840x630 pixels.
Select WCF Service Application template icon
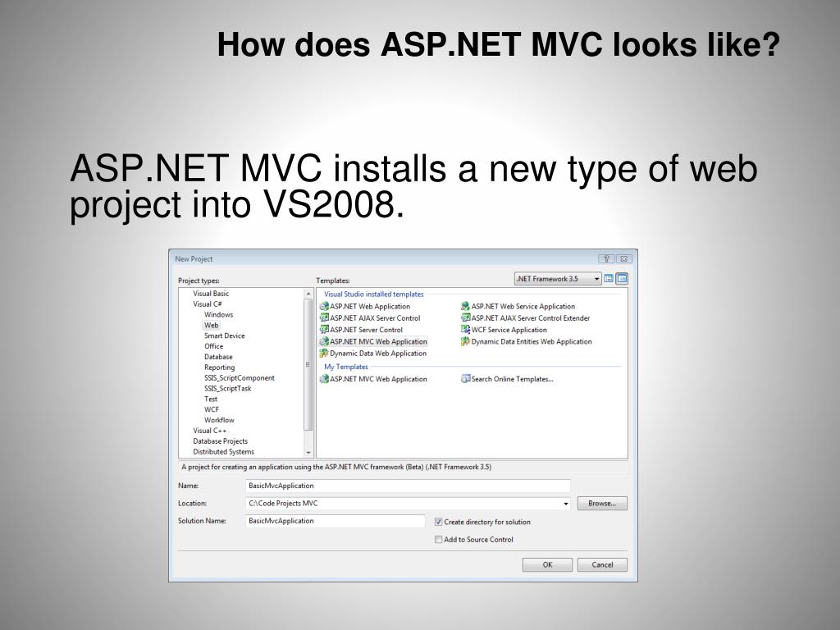[x=466, y=330]
